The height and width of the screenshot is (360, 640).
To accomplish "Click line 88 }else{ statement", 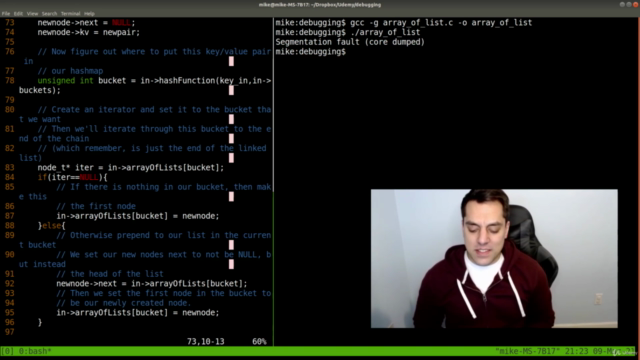I will coord(51,226).
